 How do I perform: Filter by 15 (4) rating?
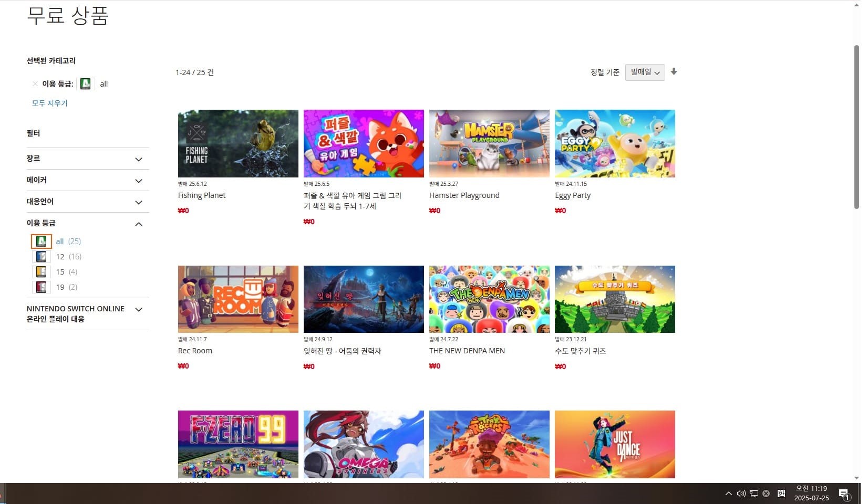(67, 272)
